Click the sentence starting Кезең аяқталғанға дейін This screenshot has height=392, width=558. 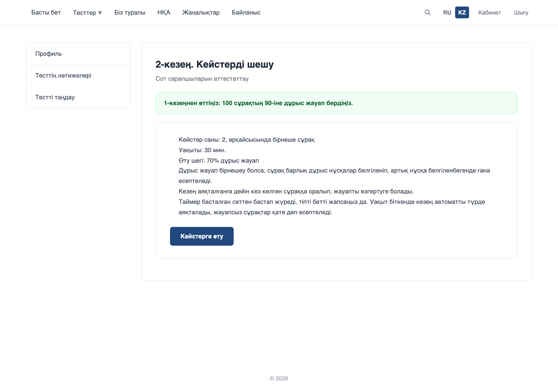[296, 191]
